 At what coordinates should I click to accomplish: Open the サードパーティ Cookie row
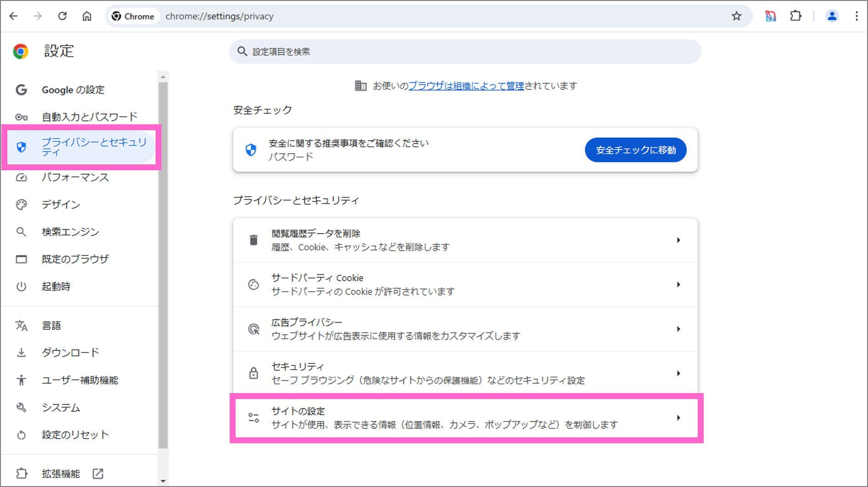(x=465, y=284)
